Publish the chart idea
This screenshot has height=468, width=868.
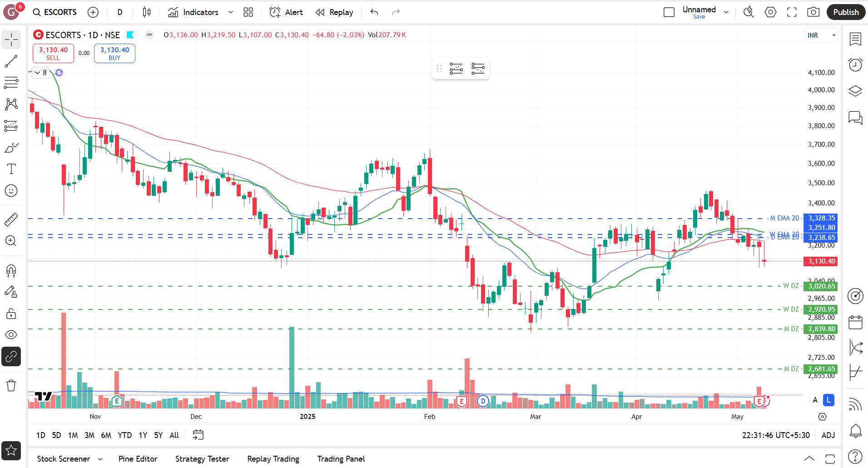coord(846,12)
